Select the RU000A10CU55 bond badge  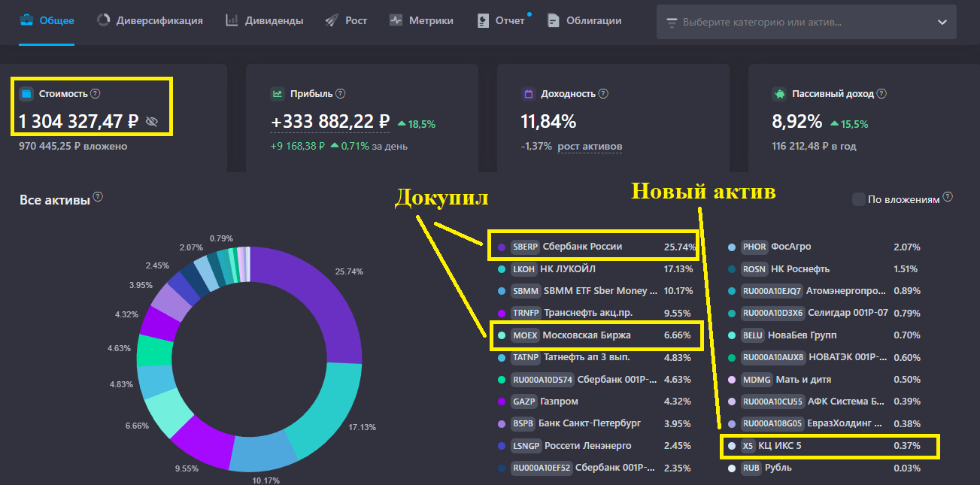pos(772,402)
